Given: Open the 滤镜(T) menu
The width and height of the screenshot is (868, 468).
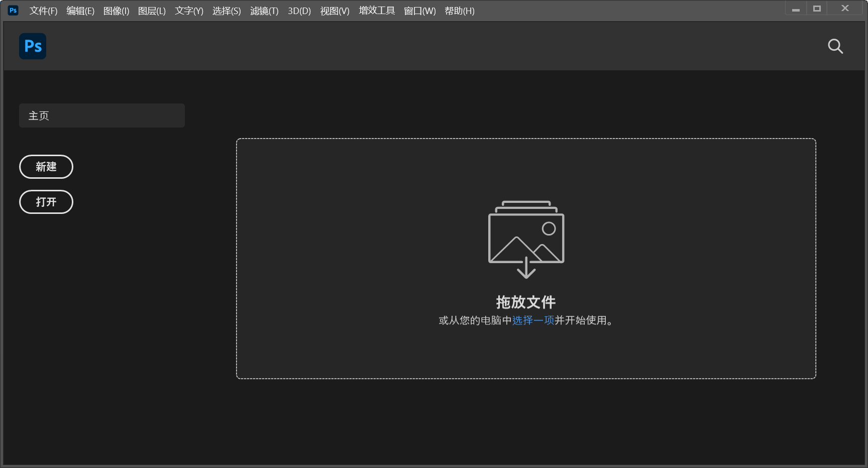Looking at the screenshot, I should 264,11.
